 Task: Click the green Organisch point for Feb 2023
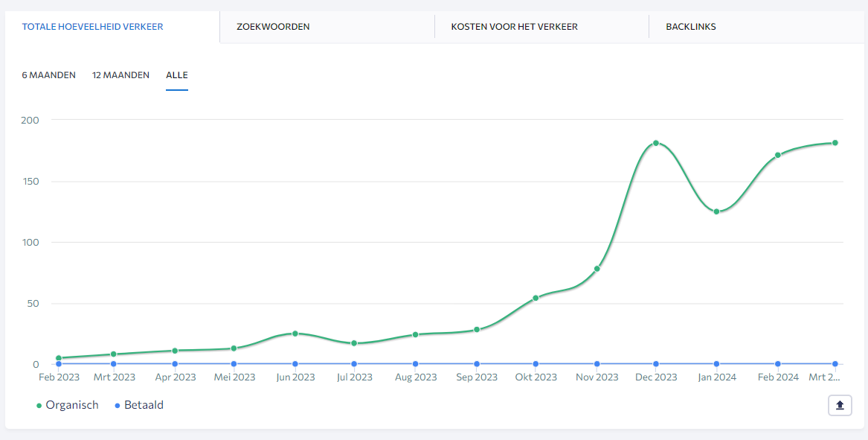click(59, 358)
